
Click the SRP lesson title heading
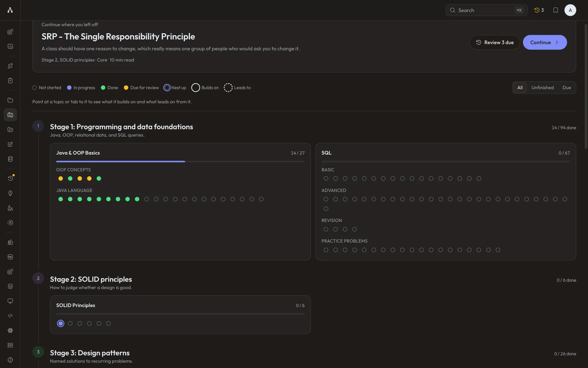click(118, 37)
